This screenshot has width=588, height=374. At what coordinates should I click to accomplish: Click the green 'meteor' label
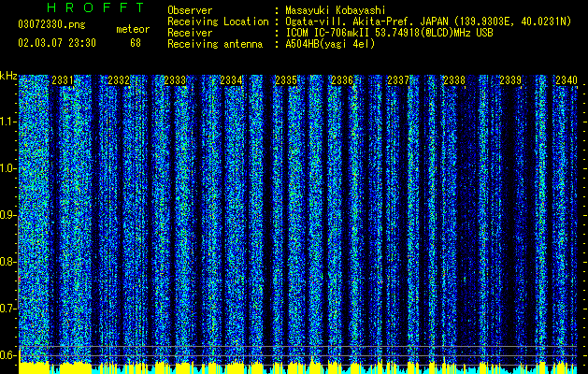133,29
